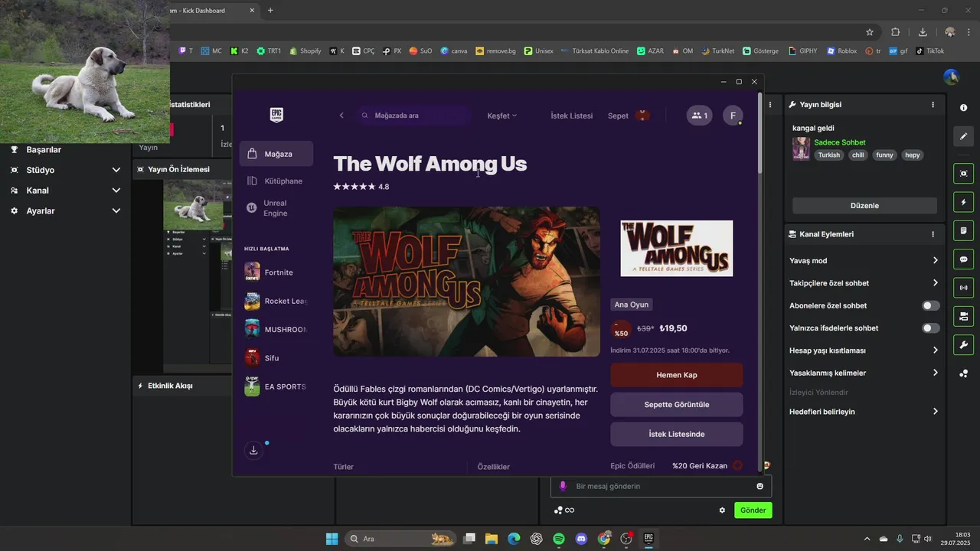The width and height of the screenshot is (980, 551).
Task: Open Discord from the taskbar
Action: [x=581, y=539]
